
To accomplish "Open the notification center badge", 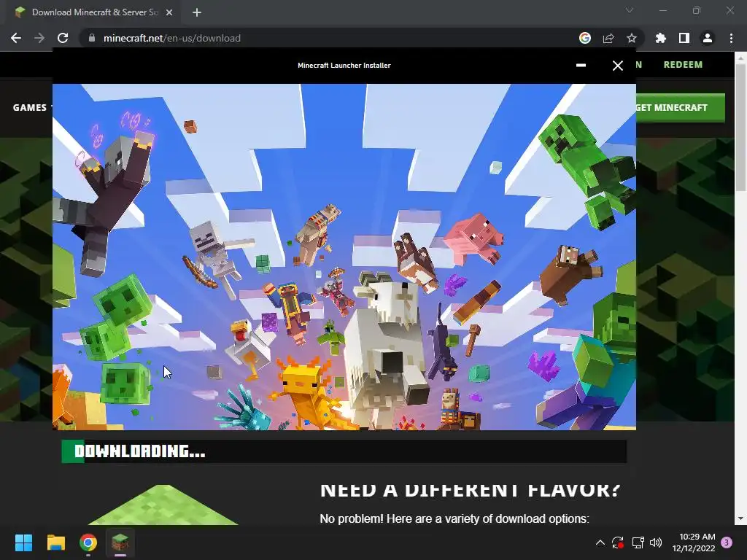I will pyautogui.click(x=727, y=542).
